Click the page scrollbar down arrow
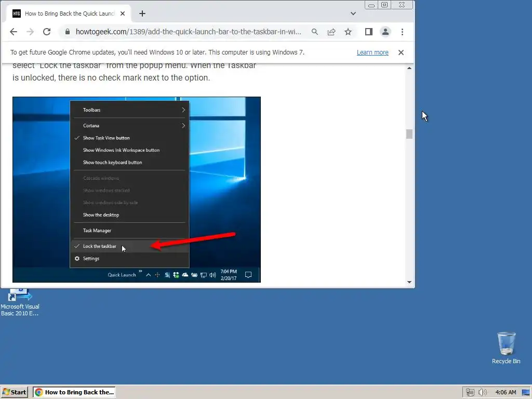 (409, 282)
